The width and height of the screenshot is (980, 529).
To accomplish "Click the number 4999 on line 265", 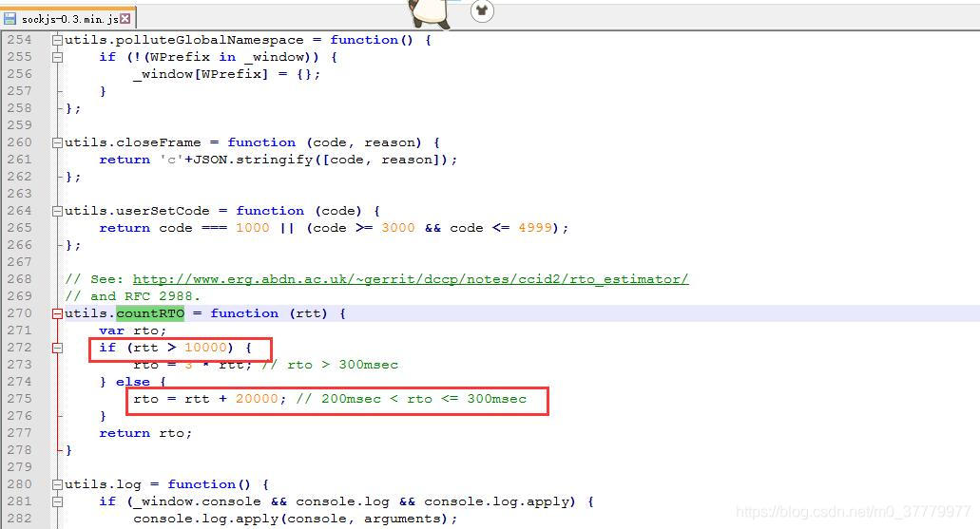I will coord(535,228).
